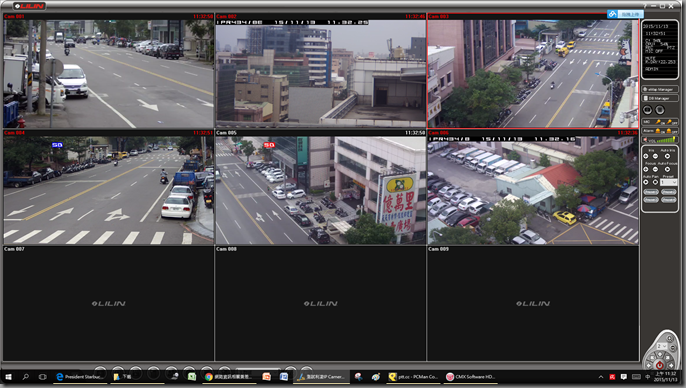Open Windows taskbar search
The image size is (686, 388).
(25, 377)
